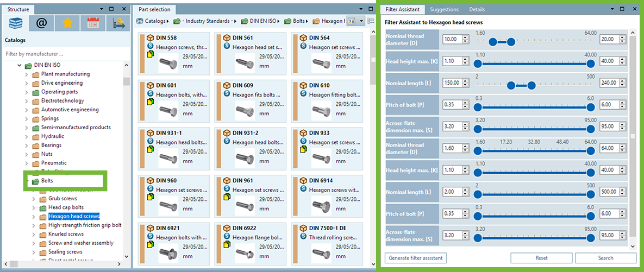644x272 pixels.
Task: Open the view mode dropdown arrow
Action: point(361,21)
